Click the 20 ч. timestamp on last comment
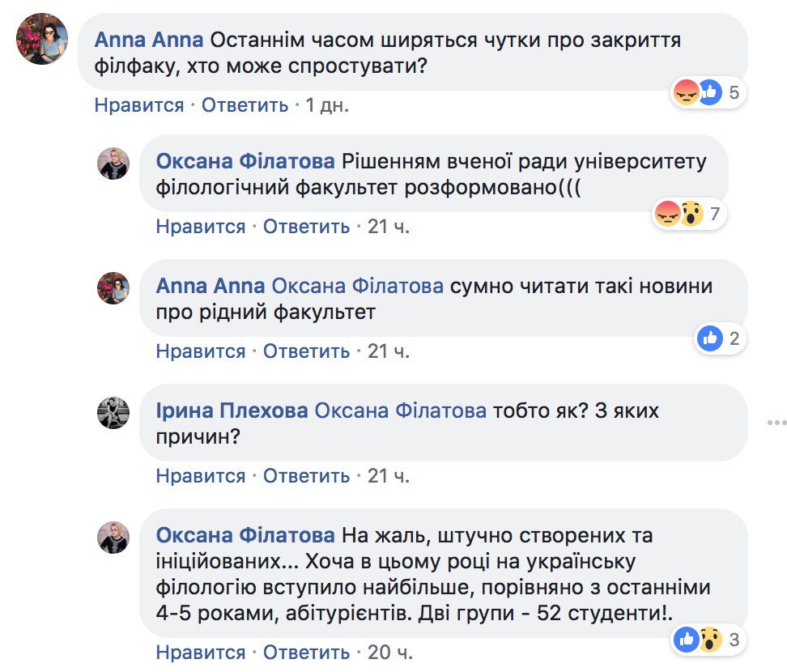This screenshot has height=672, width=787. click(x=389, y=653)
